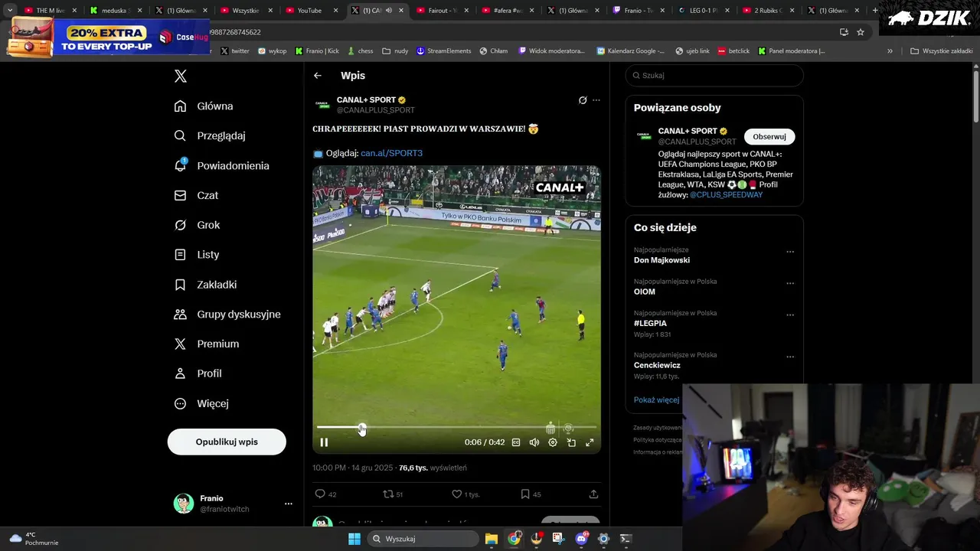Open the StreamElements bookmark
The image size is (980, 551).
(444, 51)
